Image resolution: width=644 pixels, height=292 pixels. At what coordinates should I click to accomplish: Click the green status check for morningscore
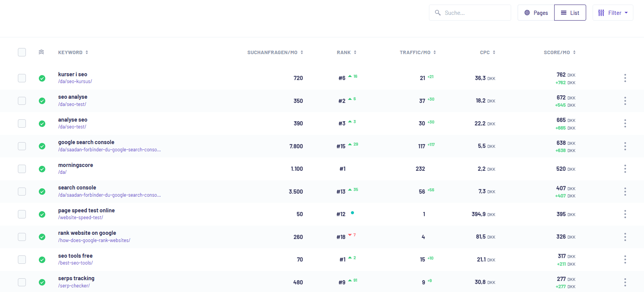42,169
